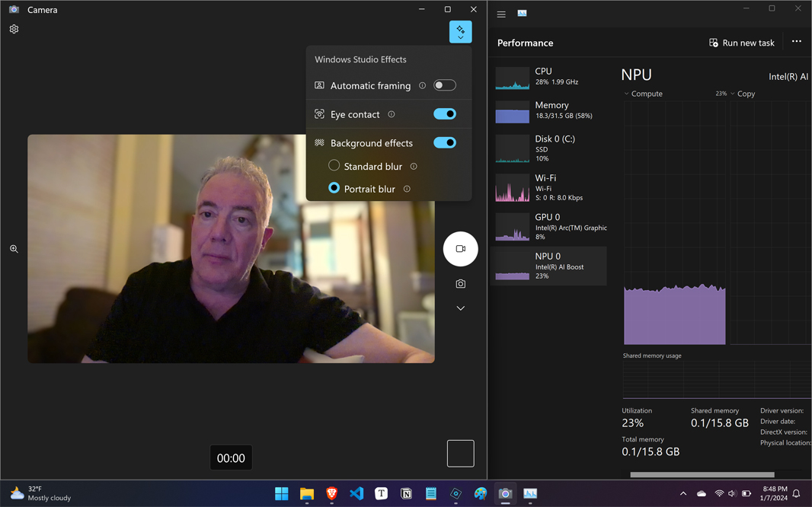Screen dimensions: 812x507
Task: Open Task Manager more options ellipsis
Action: pos(796,42)
